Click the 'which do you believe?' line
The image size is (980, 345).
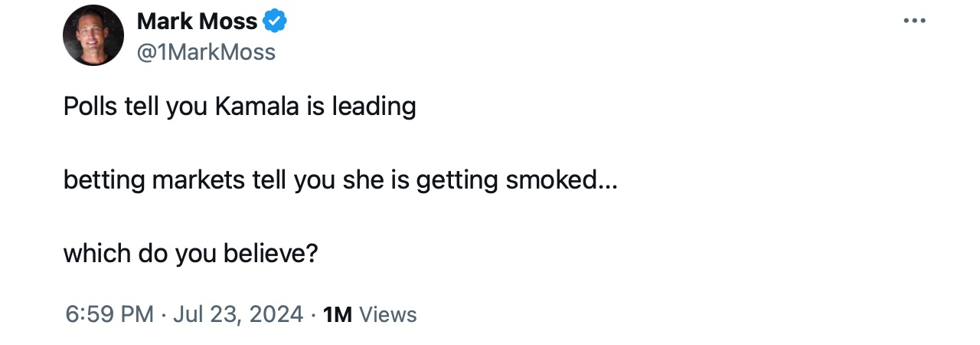(x=190, y=254)
